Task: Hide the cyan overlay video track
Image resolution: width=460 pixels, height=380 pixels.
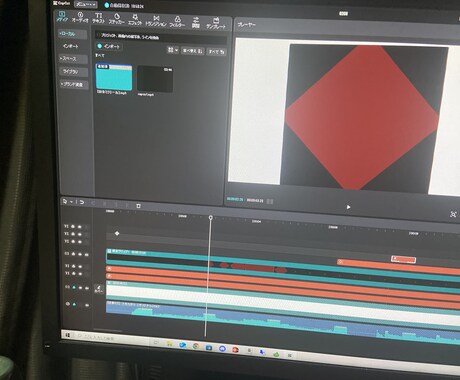Action: pos(80,254)
